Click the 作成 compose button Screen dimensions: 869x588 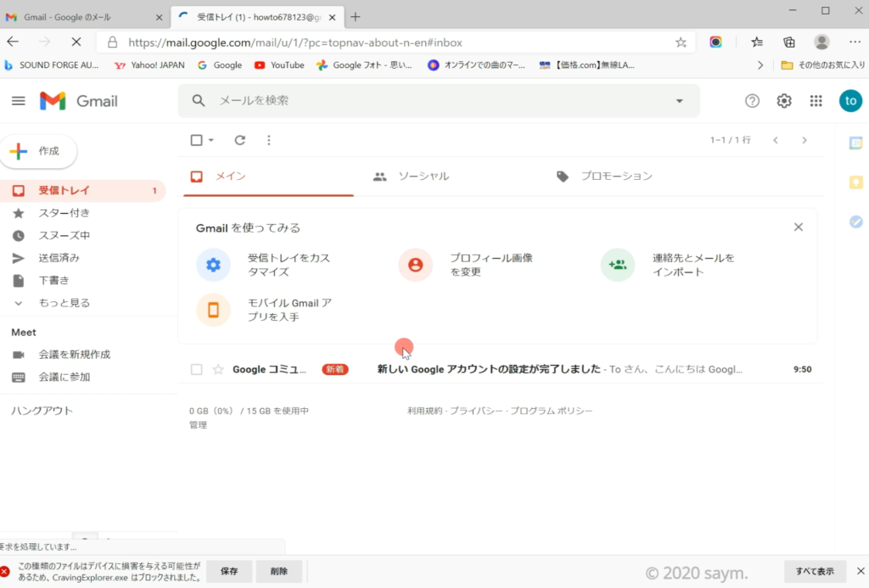tap(39, 151)
